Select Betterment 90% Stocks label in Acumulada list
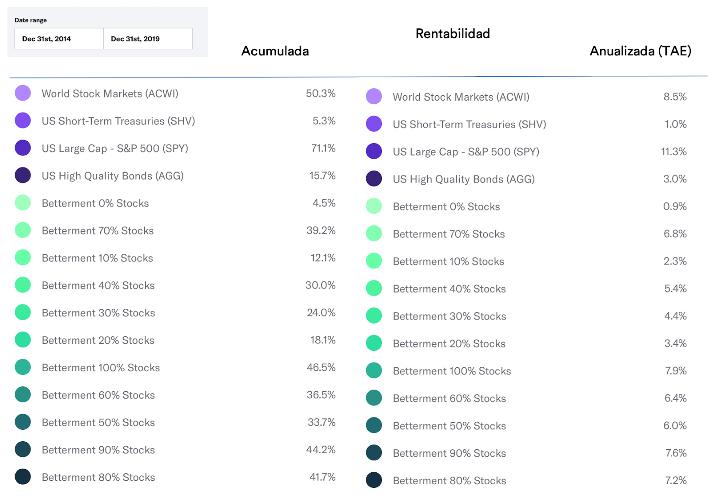The width and height of the screenshot is (714, 498). click(x=98, y=450)
